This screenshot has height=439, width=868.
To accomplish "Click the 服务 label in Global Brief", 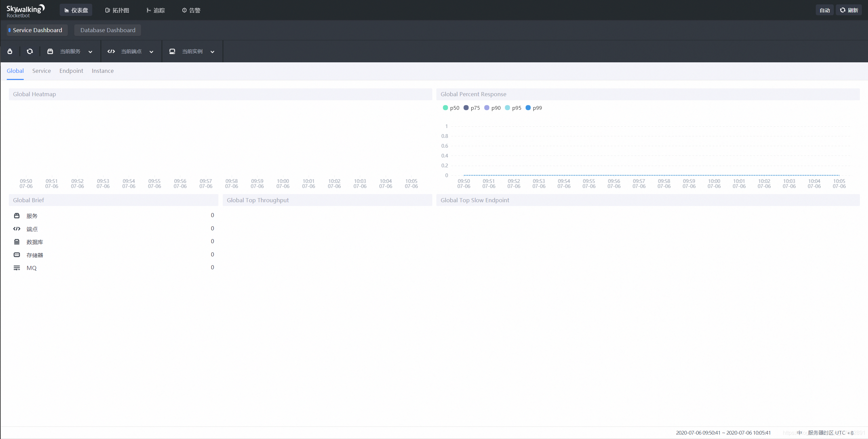I will (32, 216).
